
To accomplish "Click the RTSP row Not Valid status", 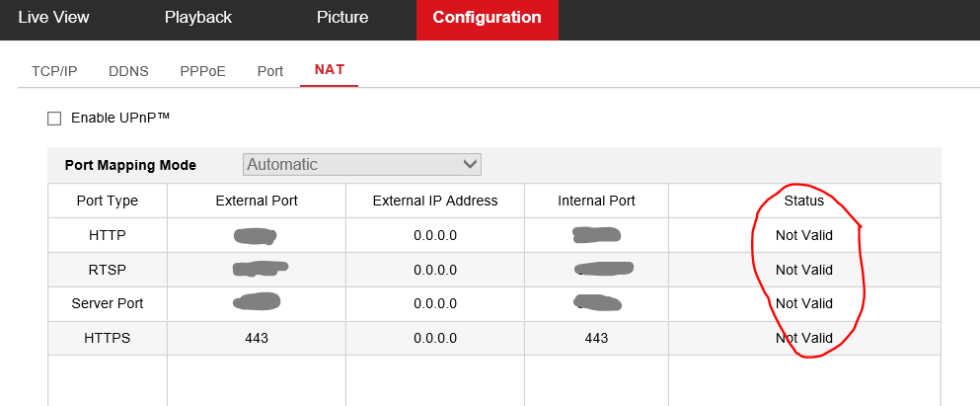I will click(x=803, y=269).
